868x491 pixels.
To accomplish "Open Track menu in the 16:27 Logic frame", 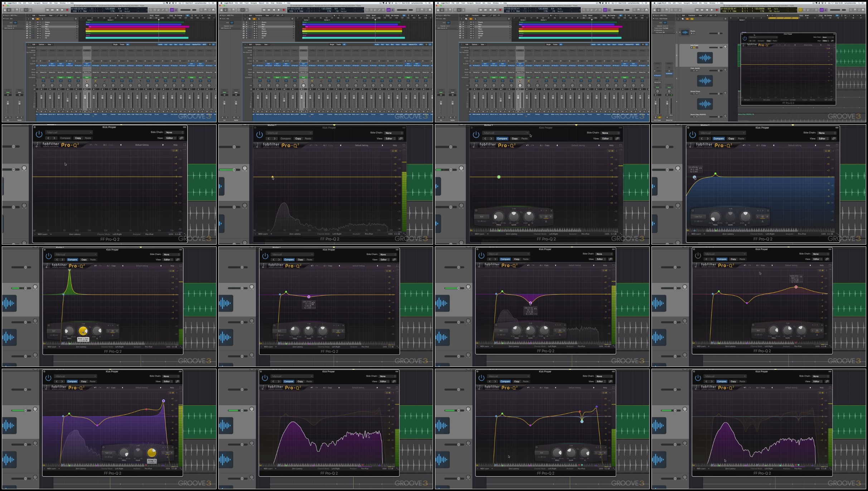I will pyautogui.click(x=30, y=3).
